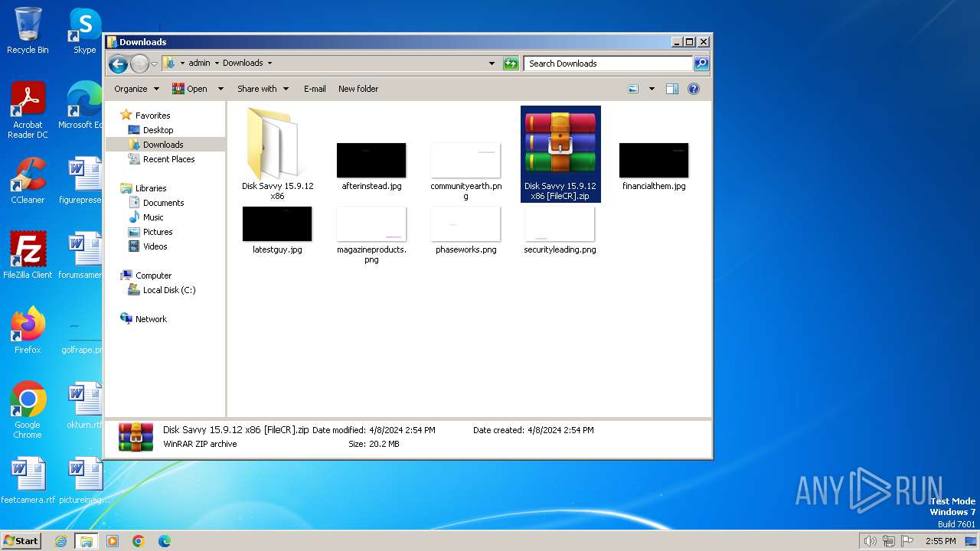
Task: Click the search magnifier icon
Action: point(701,64)
